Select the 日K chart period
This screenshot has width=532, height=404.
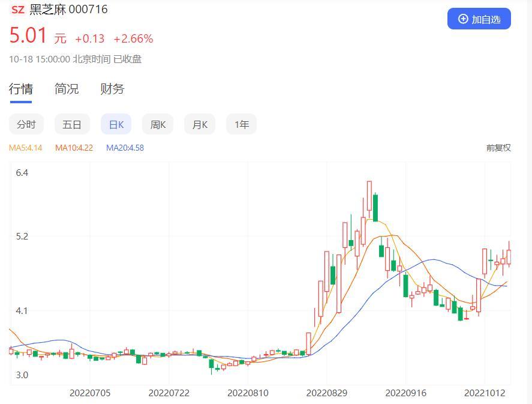pos(116,124)
